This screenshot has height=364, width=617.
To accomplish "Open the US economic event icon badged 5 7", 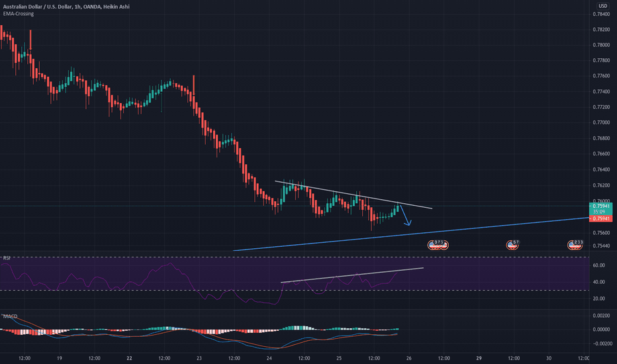I will point(512,245).
